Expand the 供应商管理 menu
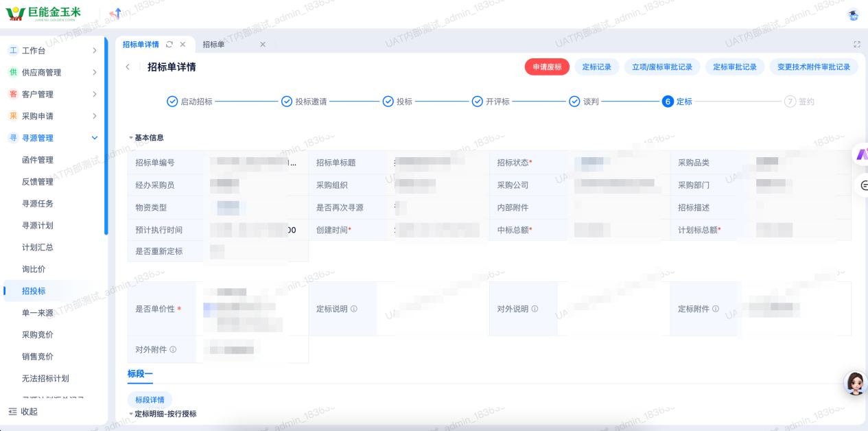The height and width of the screenshot is (431, 868). click(94, 73)
